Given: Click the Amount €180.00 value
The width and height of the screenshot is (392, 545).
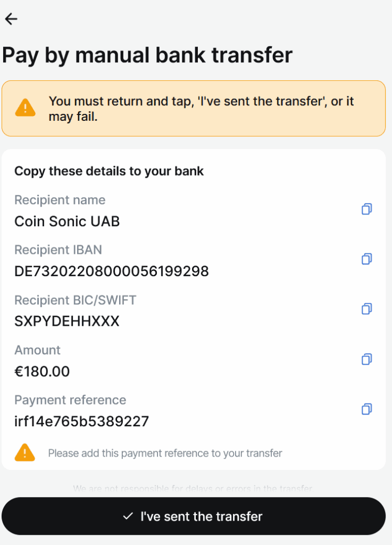Looking at the screenshot, I should pos(42,371).
